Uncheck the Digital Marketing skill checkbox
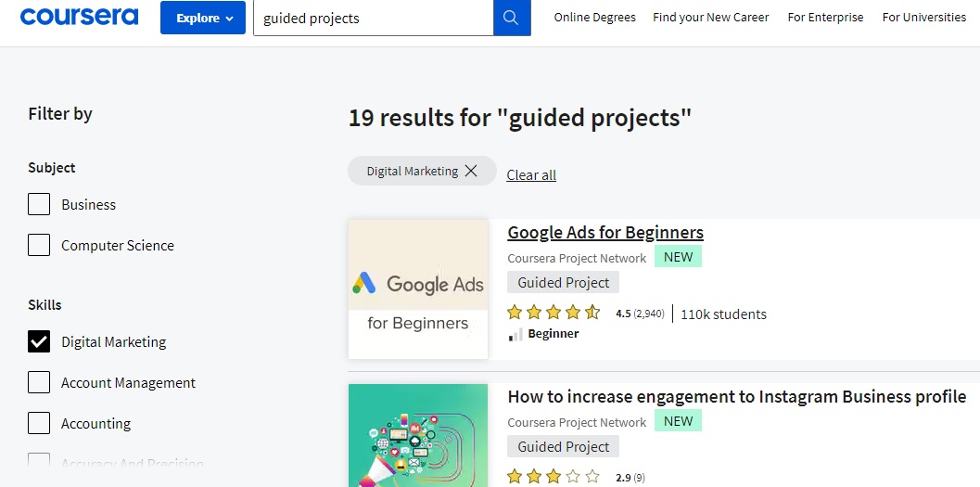The height and width of the screenshot is (487, 980). point(39,342)
